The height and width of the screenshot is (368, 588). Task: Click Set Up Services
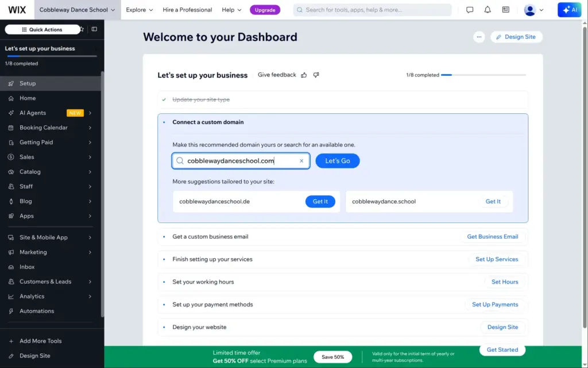pyautogui.click(x=497, y=259)
